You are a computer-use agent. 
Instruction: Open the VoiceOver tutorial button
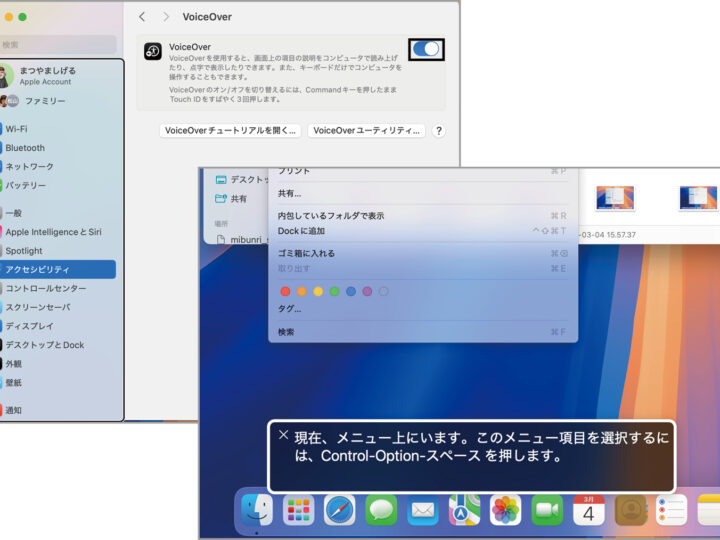click(230, 130)
